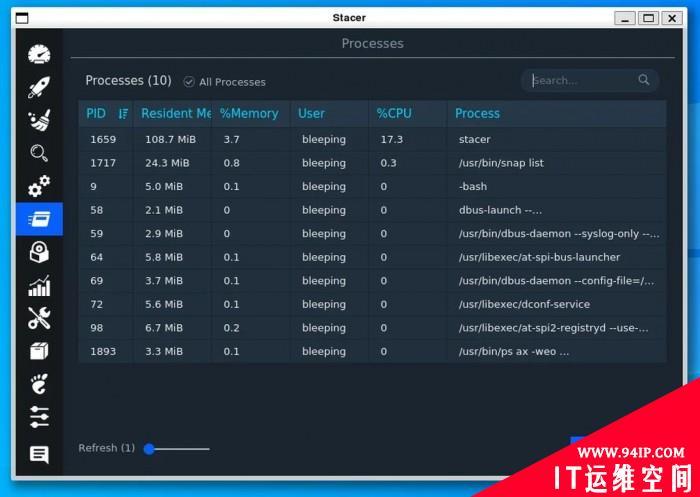This screenshot has width=700, height=497.
Task: Click the search magnifier icon
Action: pos(643,80)
